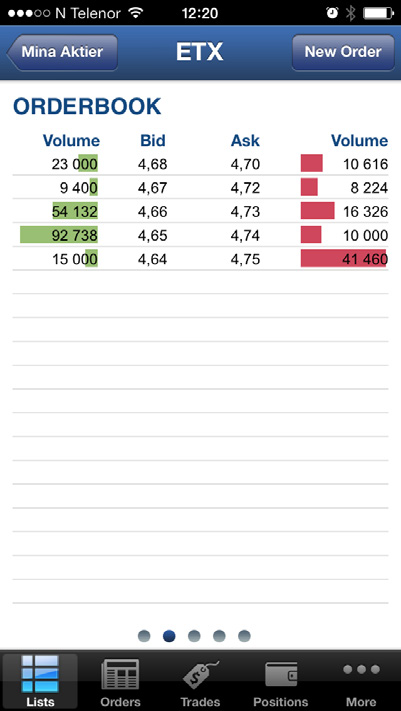Tap the green 92 738 bid volume bar
The height and width of the screenshot is (711, 401).
pos(59,235)
